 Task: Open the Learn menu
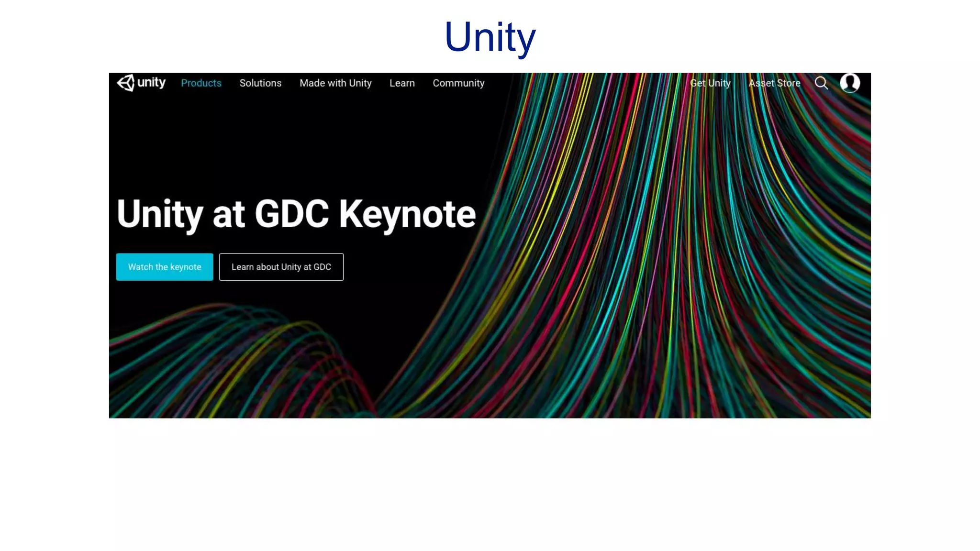coord(402,83)
